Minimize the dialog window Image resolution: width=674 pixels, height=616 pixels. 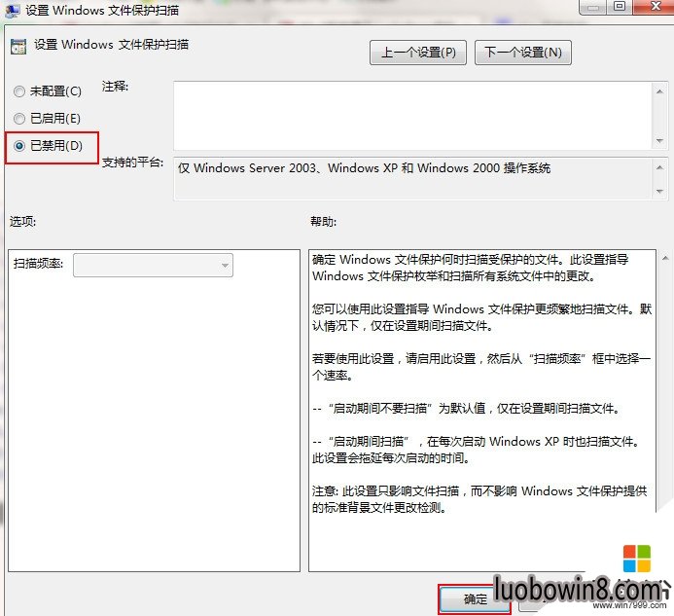point(592,8)
